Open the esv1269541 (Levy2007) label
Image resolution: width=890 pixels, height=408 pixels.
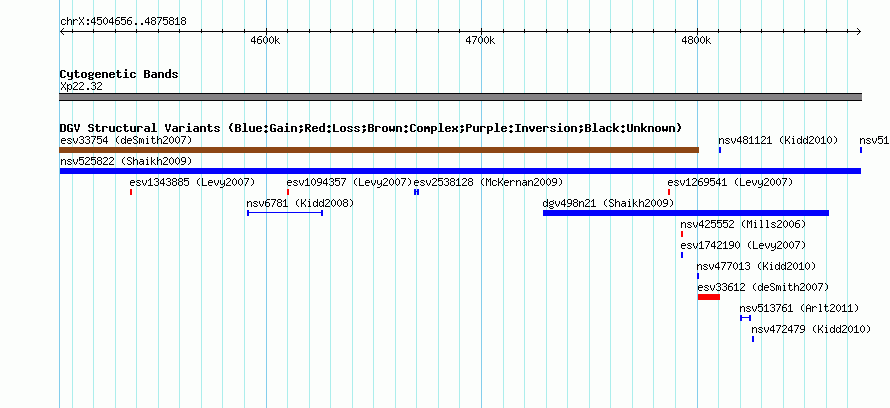(x=730, y=182)
